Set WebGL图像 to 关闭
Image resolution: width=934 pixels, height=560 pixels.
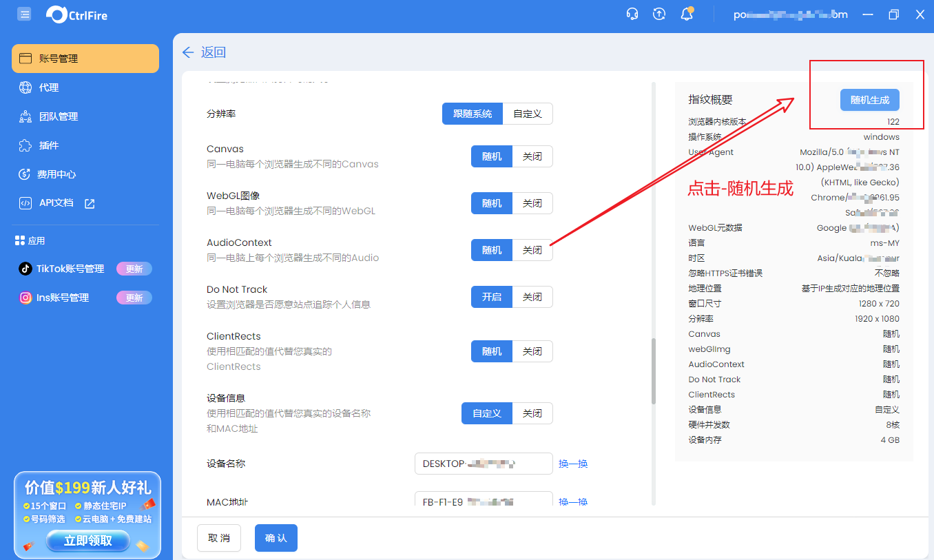click(x=532, y=203)
